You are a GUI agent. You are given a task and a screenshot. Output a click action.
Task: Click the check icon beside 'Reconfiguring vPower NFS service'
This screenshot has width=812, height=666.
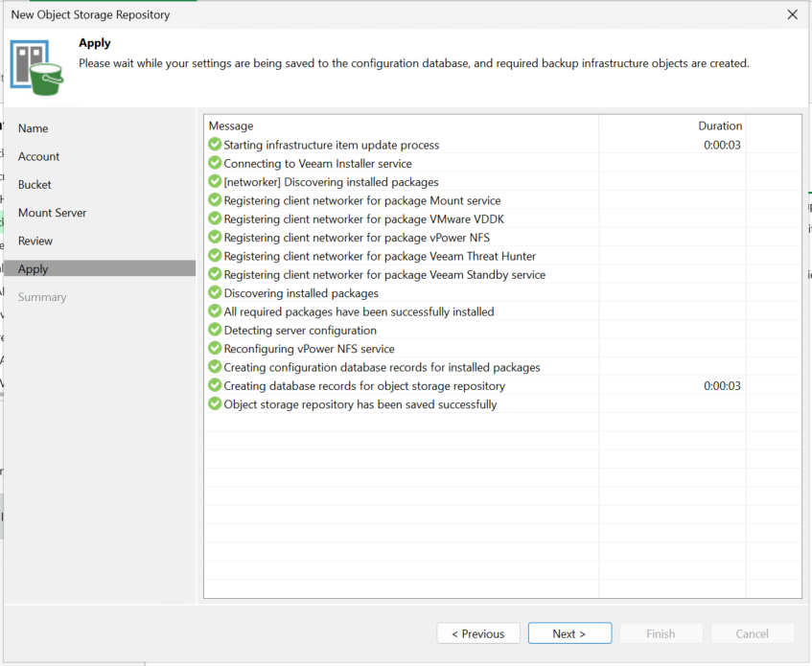[x=215, y=348]
